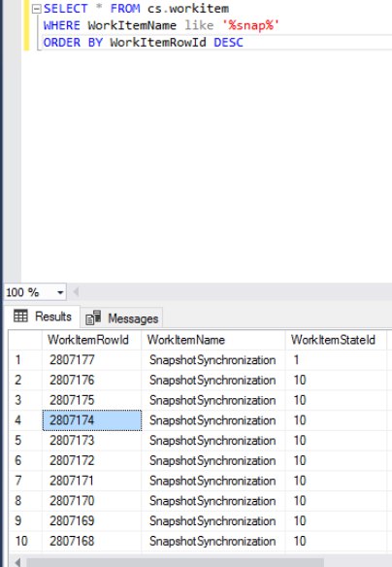Select row header number 7
Viewport: 392px width, 567px height.
25,481
